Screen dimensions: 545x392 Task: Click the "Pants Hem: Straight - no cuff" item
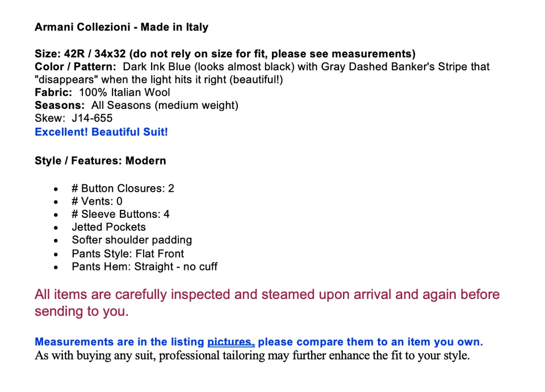click(144, 267)
